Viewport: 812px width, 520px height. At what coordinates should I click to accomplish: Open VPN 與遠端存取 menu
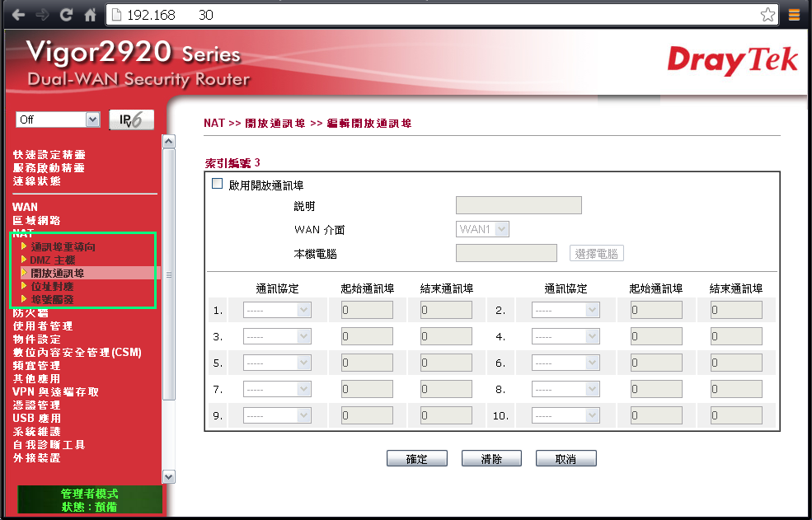point(55,392)
